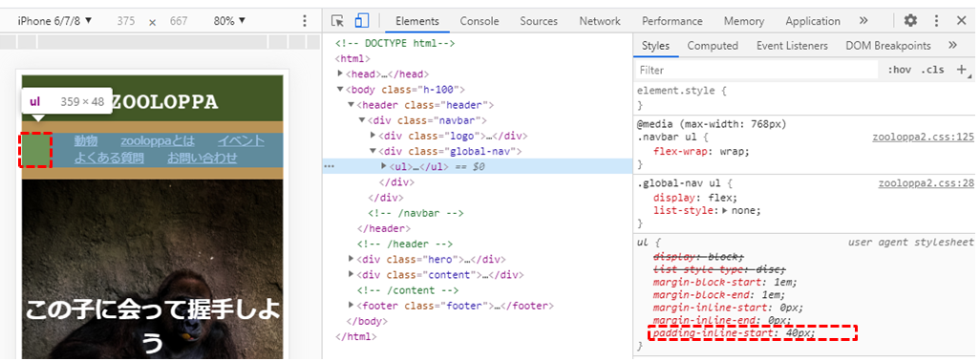
Task: Open zooloppa2.css:28 source link
Action: tap(927, 183)
